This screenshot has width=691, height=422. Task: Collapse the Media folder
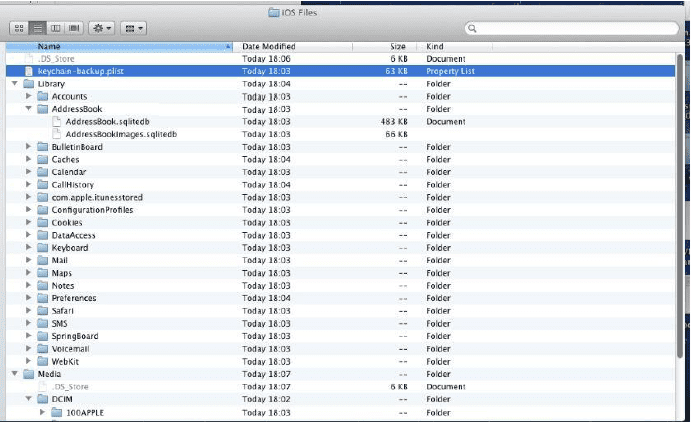pyautogui.click(x=14, y=373)
